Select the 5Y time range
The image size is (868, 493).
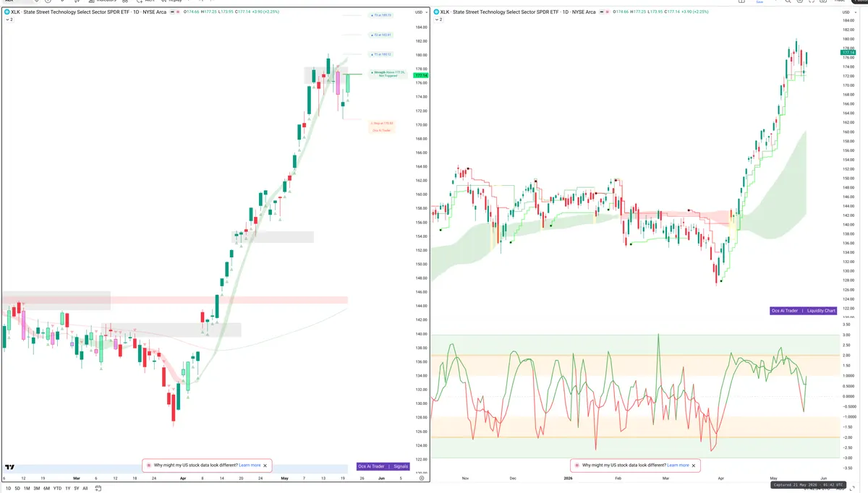tap(77, 489)
